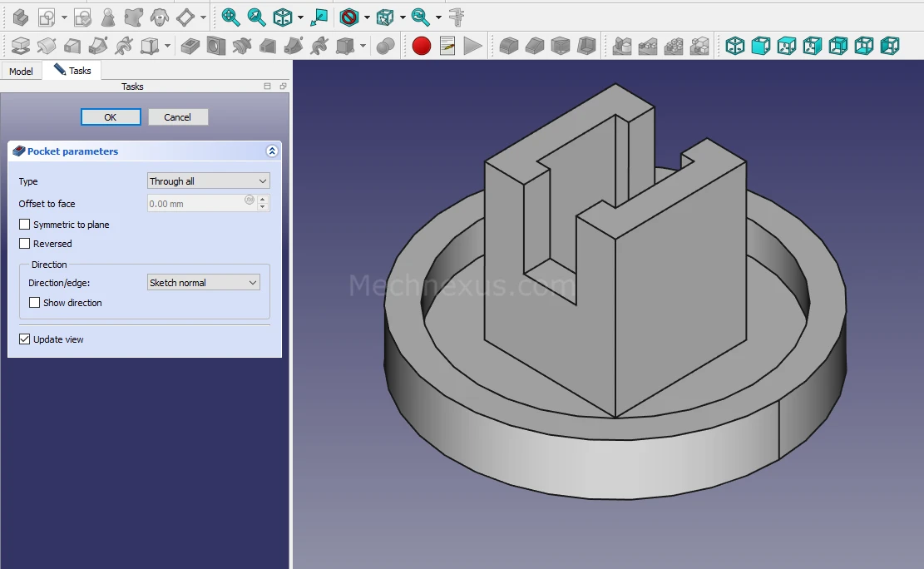Viewport: 924px width, 569px height.
Task: Switch to the Model tab
Action: [x=21, y=72]
